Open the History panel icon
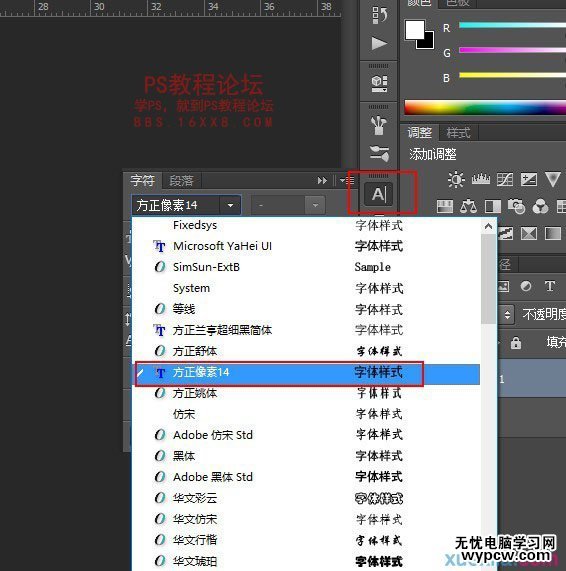Image resolution: width=566 pixels, height=571 pixels. (379, 15)
